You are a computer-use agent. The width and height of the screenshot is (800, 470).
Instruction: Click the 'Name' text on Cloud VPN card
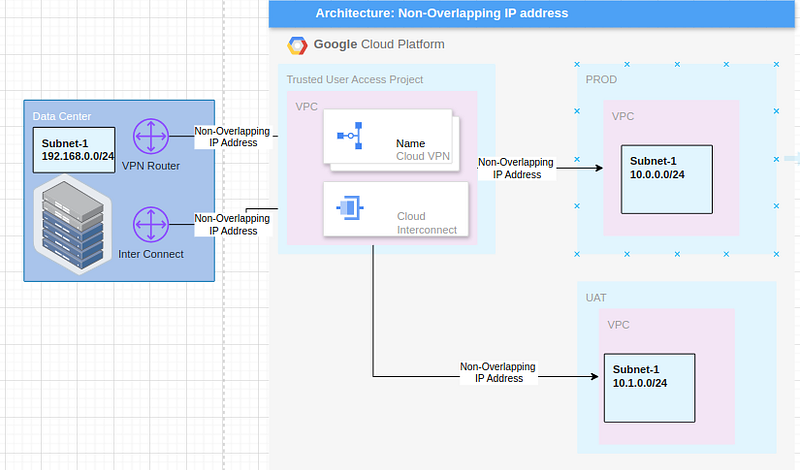coord(411,143)
